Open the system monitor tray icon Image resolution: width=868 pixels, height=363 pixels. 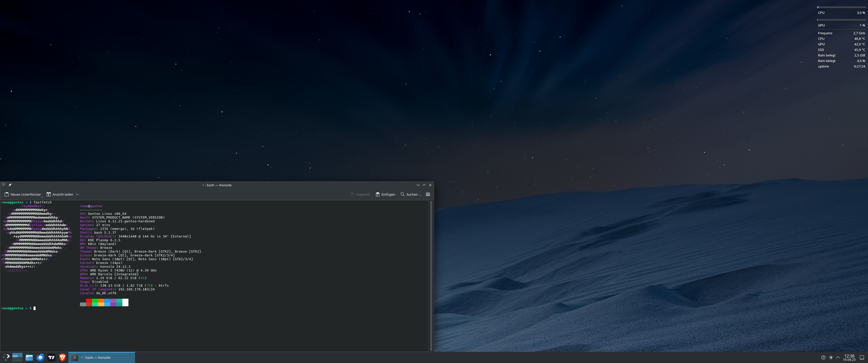(x=823, y=358)
